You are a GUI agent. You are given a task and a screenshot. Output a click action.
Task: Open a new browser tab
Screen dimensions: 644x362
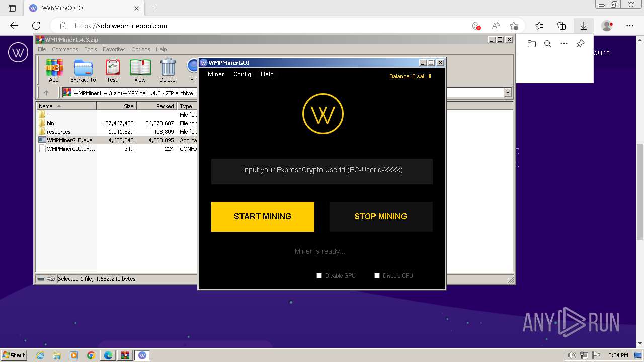[x=153, y=8]
